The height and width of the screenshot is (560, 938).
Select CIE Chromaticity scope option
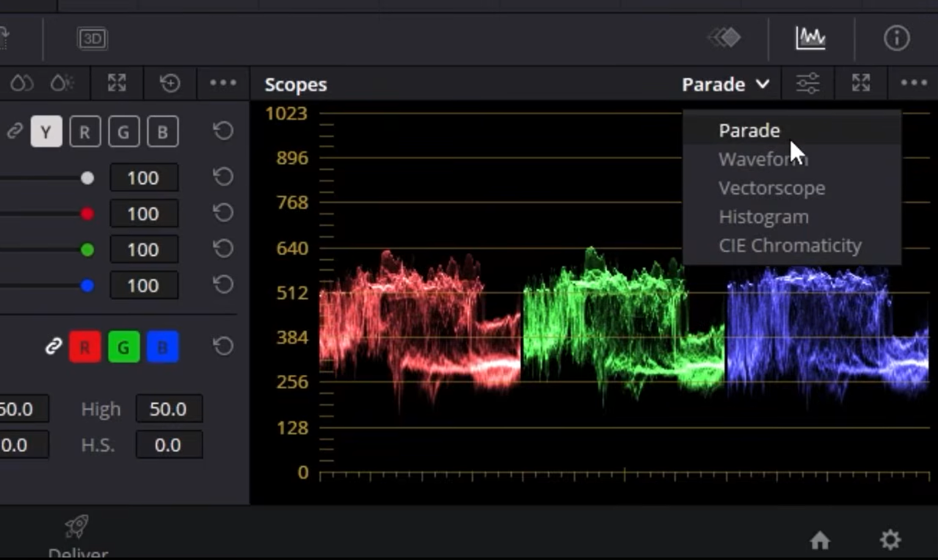(790, 245)
